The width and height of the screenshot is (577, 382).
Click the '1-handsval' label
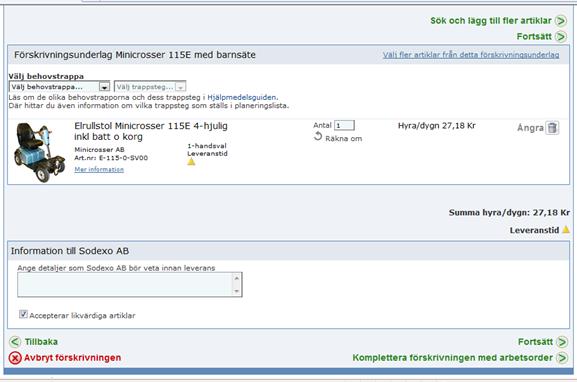click(x=207, y=146)
